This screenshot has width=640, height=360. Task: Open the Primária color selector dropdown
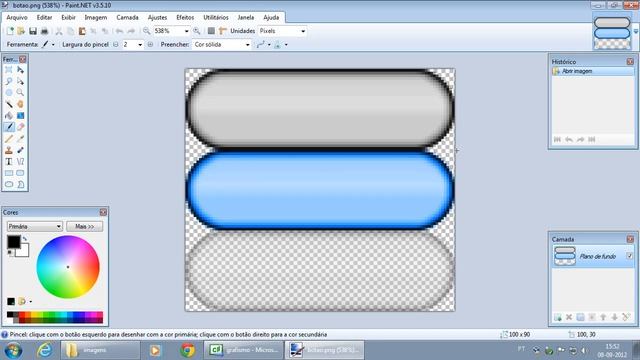(x=35, y=227)
